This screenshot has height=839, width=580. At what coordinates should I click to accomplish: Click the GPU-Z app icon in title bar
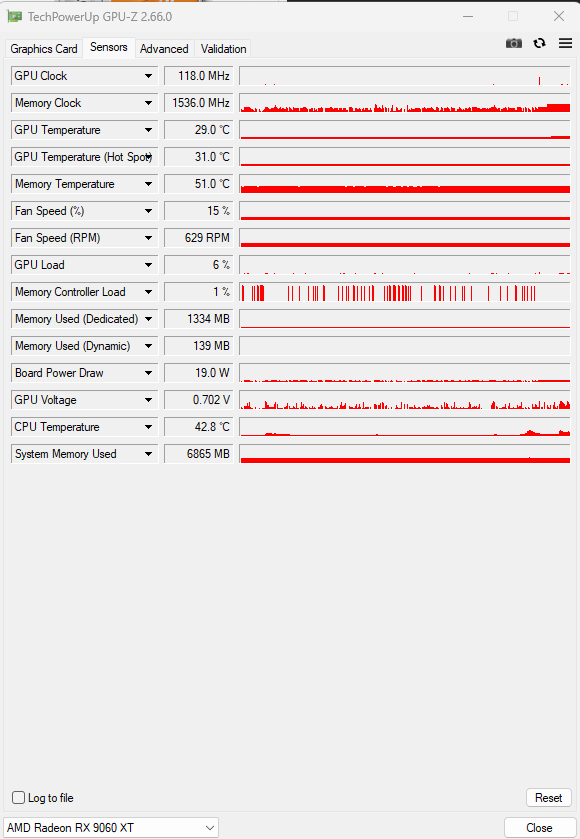tap(14, 17)
